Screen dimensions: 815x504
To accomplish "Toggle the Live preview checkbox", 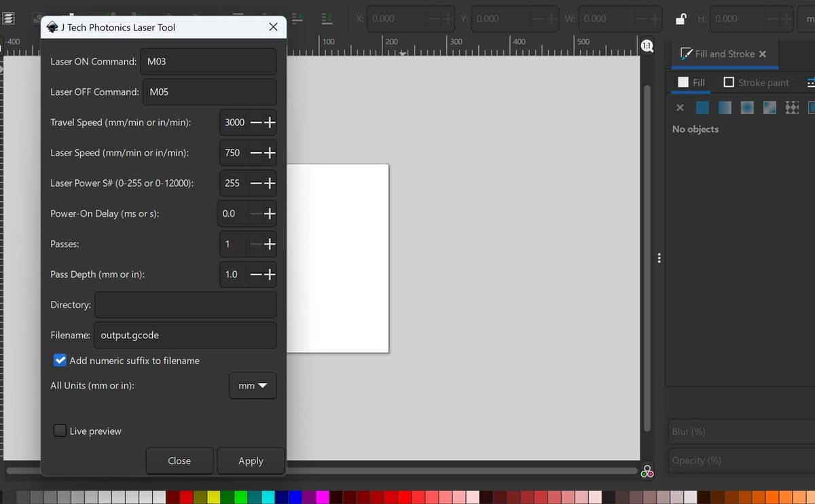I will [x=60, y=431].
